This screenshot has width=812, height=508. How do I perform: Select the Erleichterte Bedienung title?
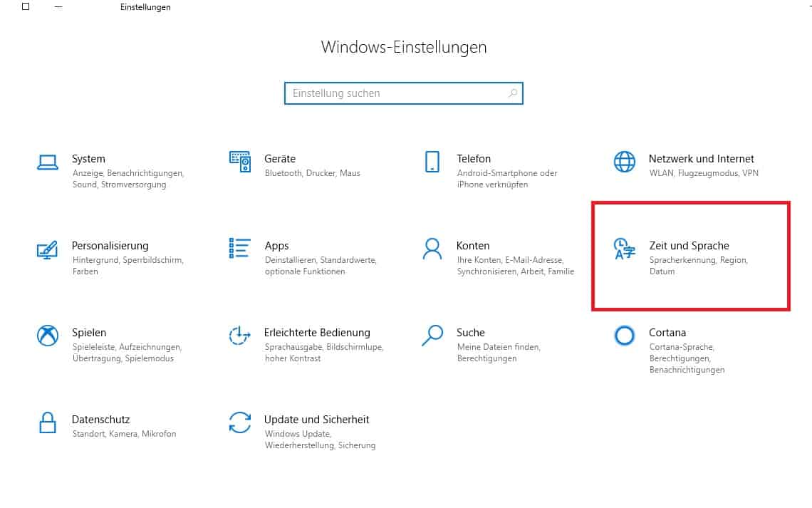tap(317, 333)
